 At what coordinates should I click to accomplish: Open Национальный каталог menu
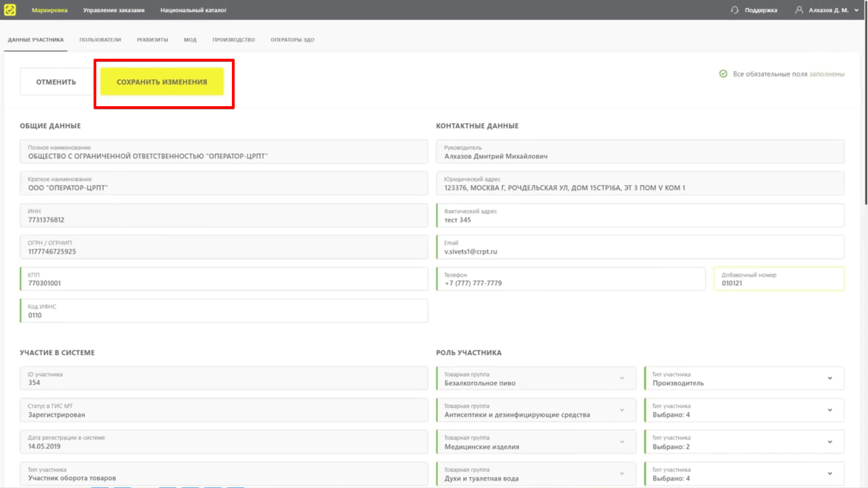tap(193, 10)
